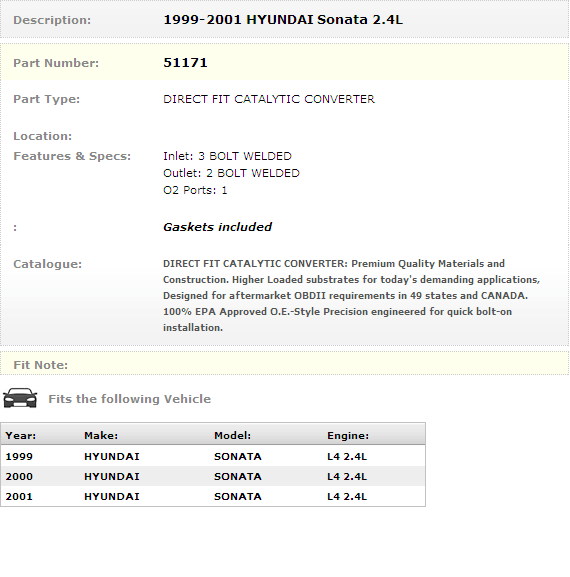This screenshot has height=577, width=570.
Task: Select the 2000 HYUNDAI SONATA row
Action: (x=213, y=476)
